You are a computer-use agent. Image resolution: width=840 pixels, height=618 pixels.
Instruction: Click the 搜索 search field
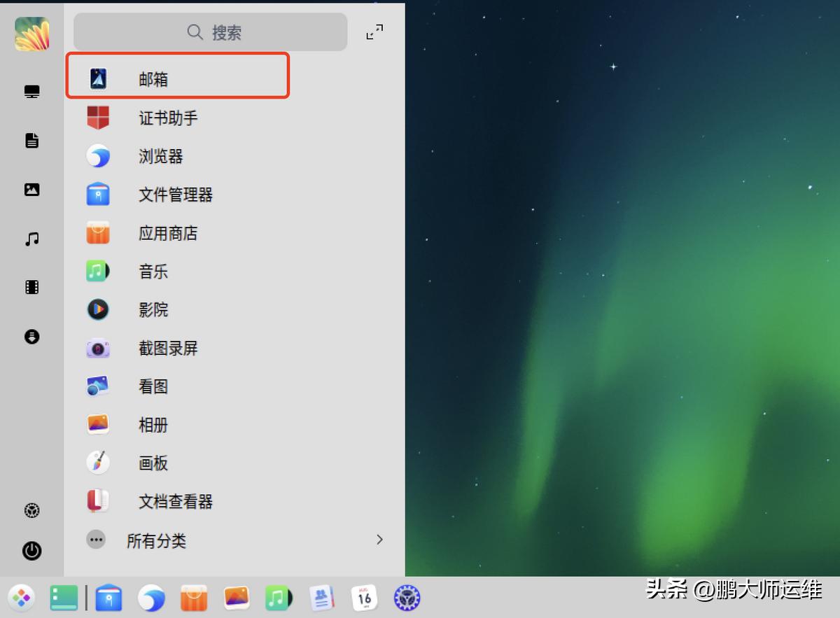tap(209, 32)
